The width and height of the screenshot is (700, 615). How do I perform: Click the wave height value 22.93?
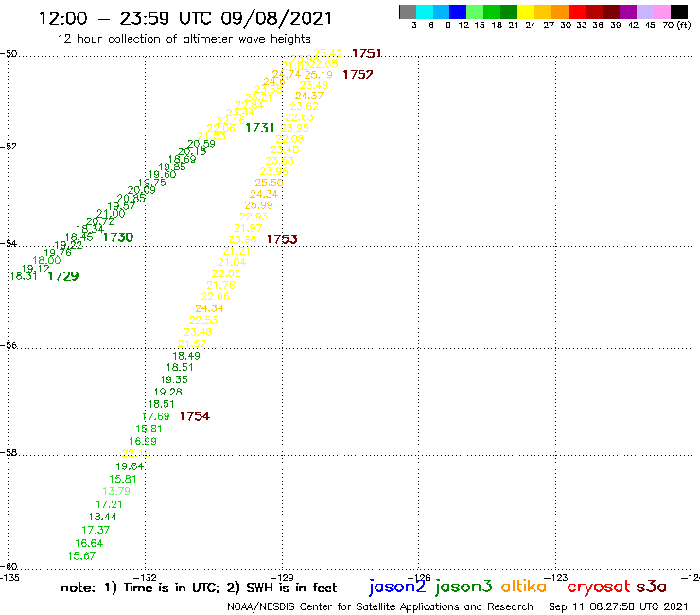point(254,217)
